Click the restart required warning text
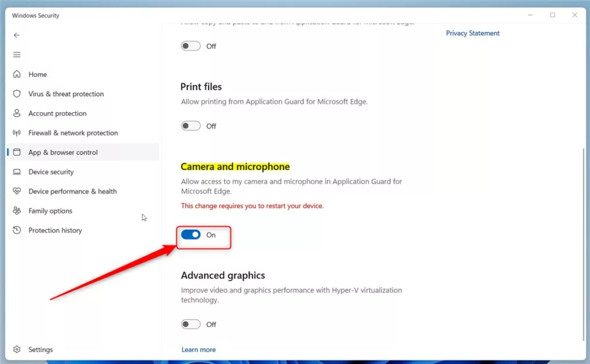This screenshot has height=364, width=590. pos(252,206)
